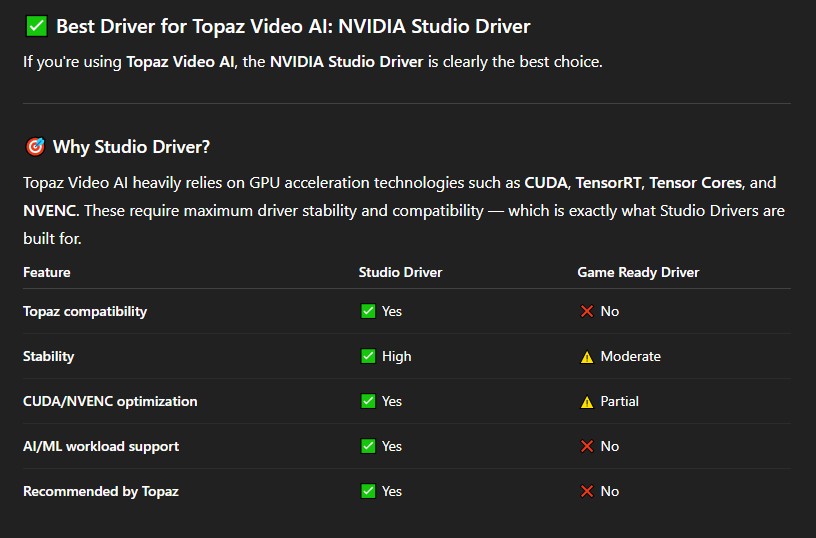Select the Game Ready Driver column header
Image resolution: width=816 pixels, height=538 pixels.
638,272
